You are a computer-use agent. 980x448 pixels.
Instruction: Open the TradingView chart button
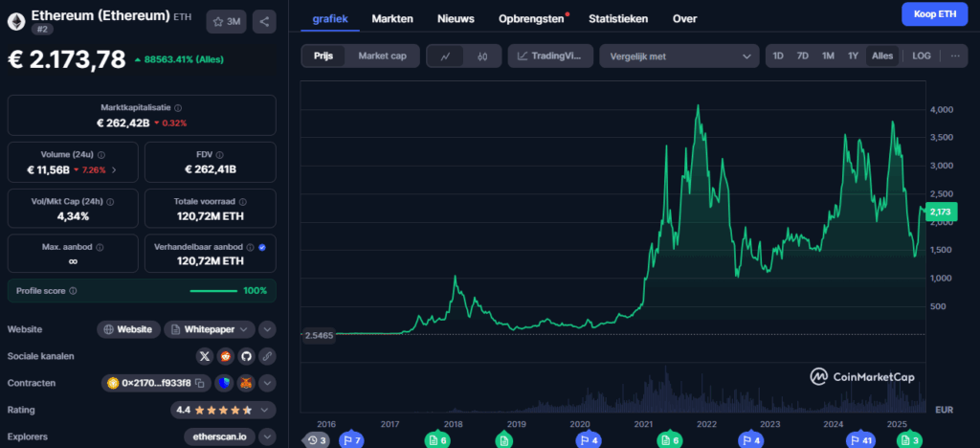[x=550, y=56]
